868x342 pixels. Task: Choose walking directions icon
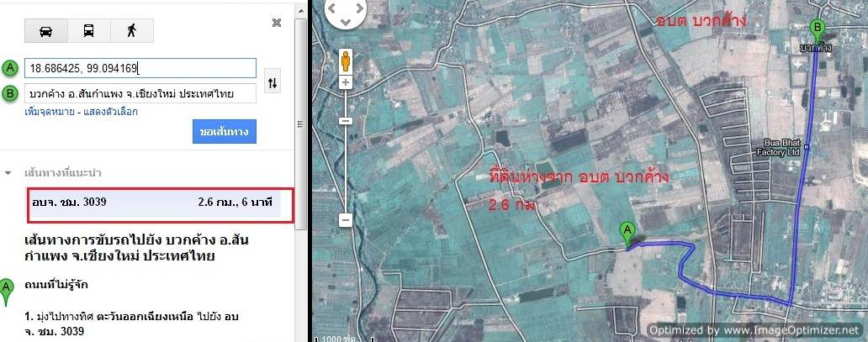coord(131,30)
